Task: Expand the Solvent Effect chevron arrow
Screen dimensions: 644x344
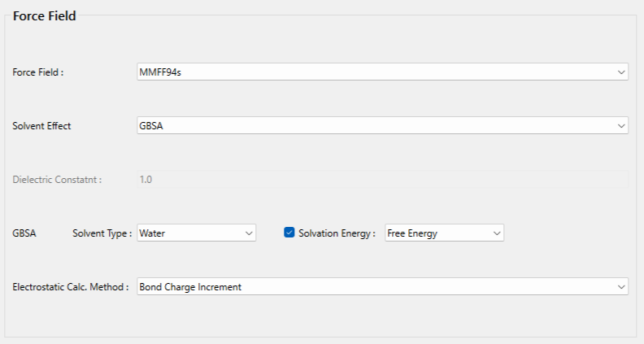Action: 620,125
